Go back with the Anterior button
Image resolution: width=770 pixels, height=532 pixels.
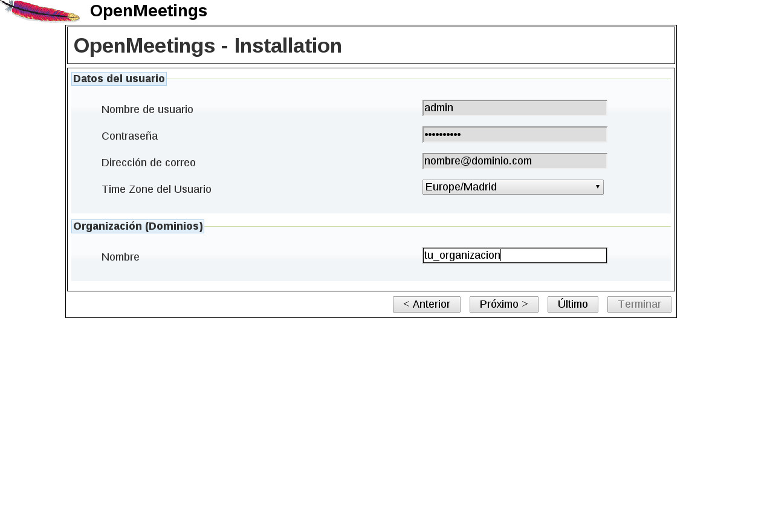427,304
